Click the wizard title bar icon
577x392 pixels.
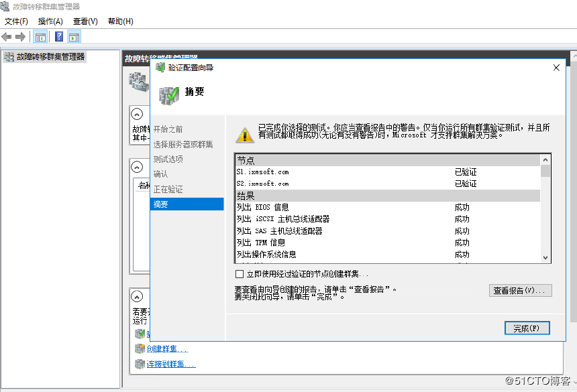pyautogui.click(x=160, y=67)
